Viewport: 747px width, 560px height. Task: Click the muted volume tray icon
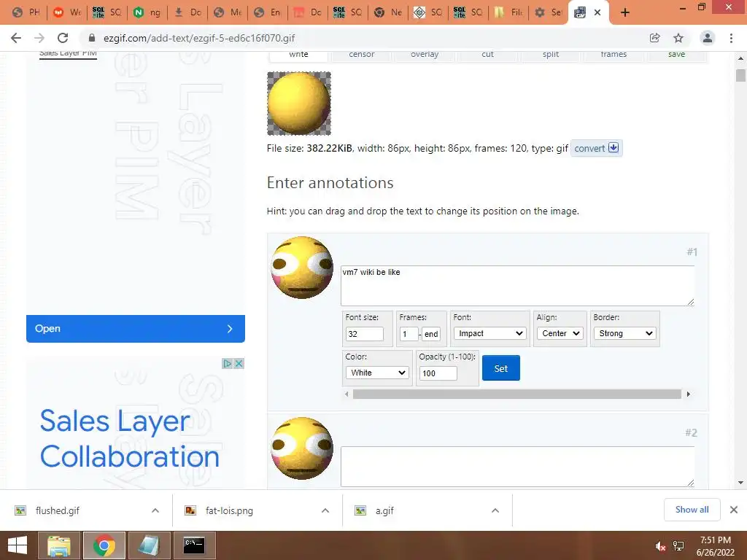[660, 546]
